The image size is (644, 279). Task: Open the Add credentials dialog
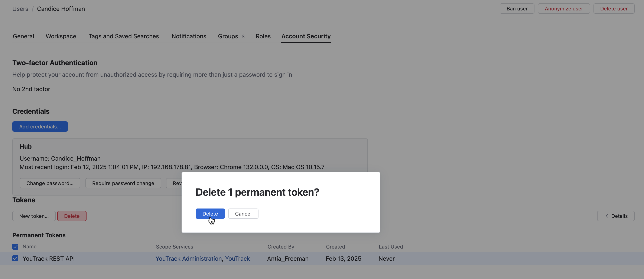tap(40, 126)
